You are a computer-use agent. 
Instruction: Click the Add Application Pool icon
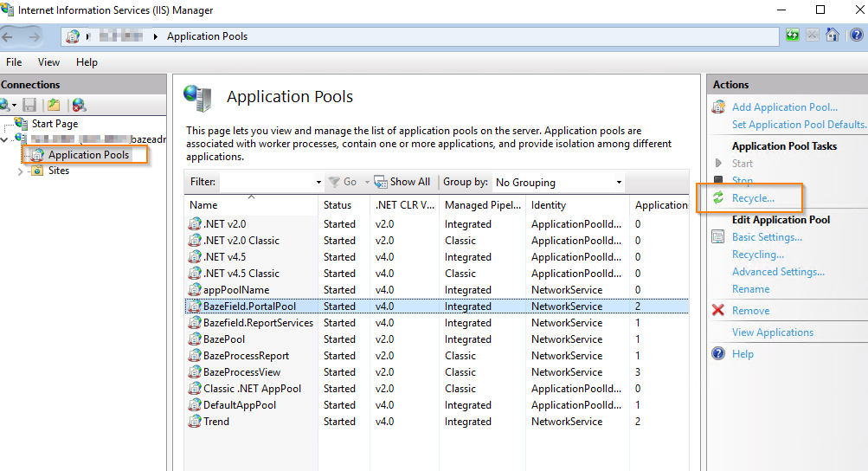pyautogui.click(x=718, y=107)
